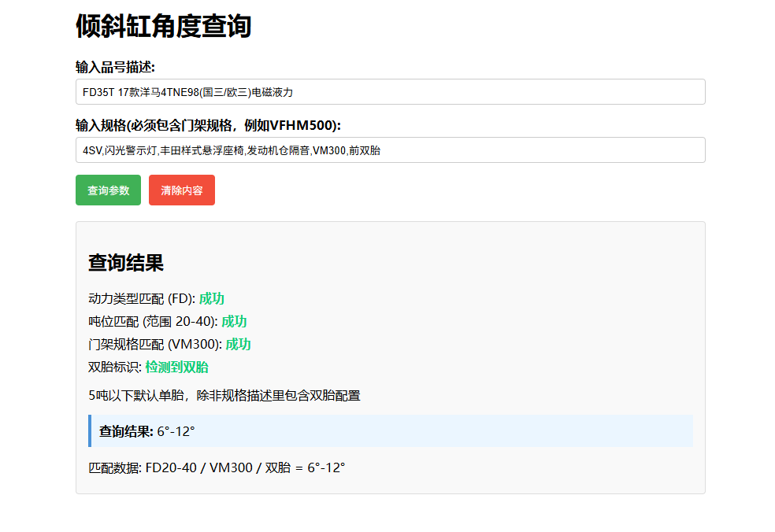
Task: Click the 吨位匹配 (范围 20-40) label
Action: [152, 322]
